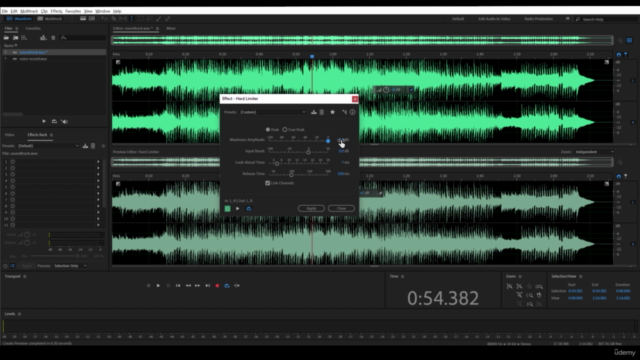Switch to Waveform editor view
The image size is (640, 360).
click(x=19, y=19)
